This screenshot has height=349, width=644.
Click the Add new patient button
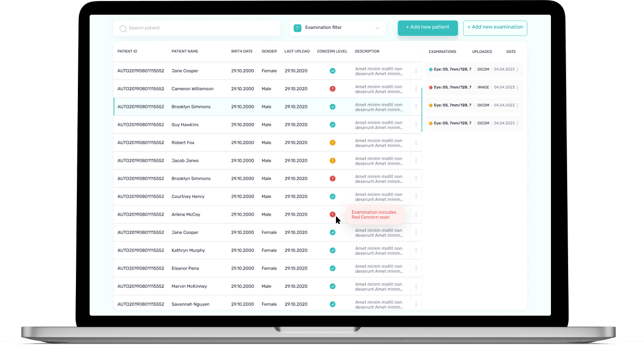click(x=428, y=27)
